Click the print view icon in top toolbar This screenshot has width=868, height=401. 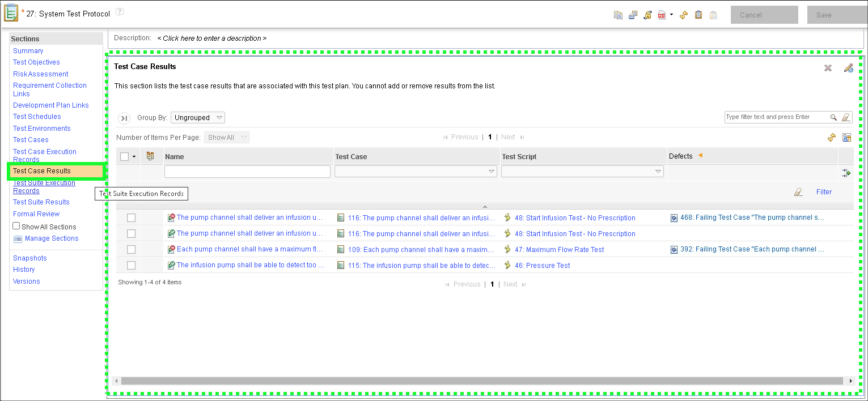tap(633, 15)
